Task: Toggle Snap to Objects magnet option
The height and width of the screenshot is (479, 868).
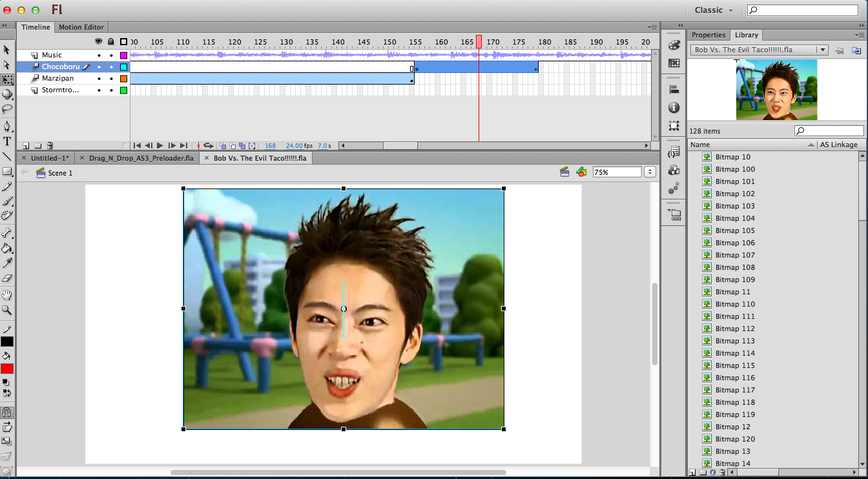Action: point(7,412)
